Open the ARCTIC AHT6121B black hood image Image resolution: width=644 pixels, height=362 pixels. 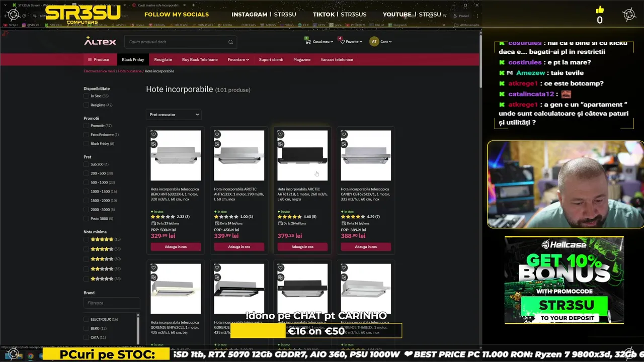click(302, 155)
